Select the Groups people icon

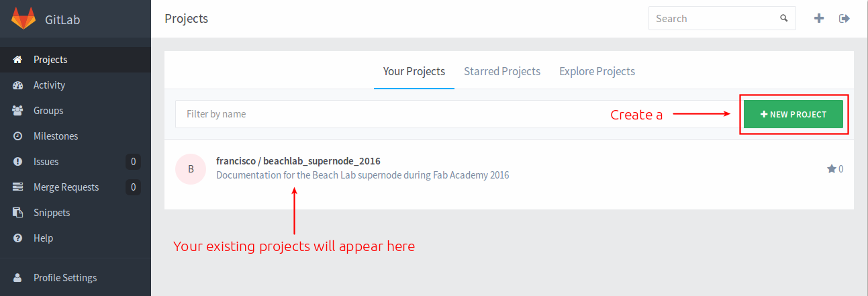(x=18, y=111)
